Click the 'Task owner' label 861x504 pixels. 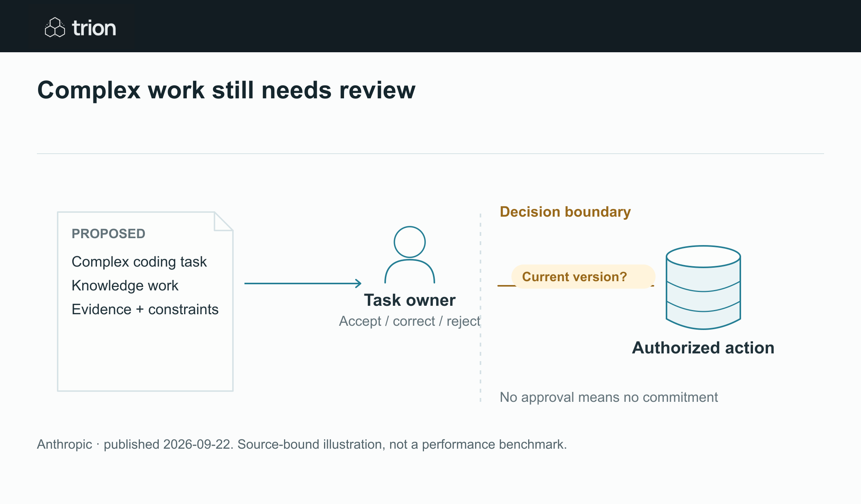click(x=410, y=300)
